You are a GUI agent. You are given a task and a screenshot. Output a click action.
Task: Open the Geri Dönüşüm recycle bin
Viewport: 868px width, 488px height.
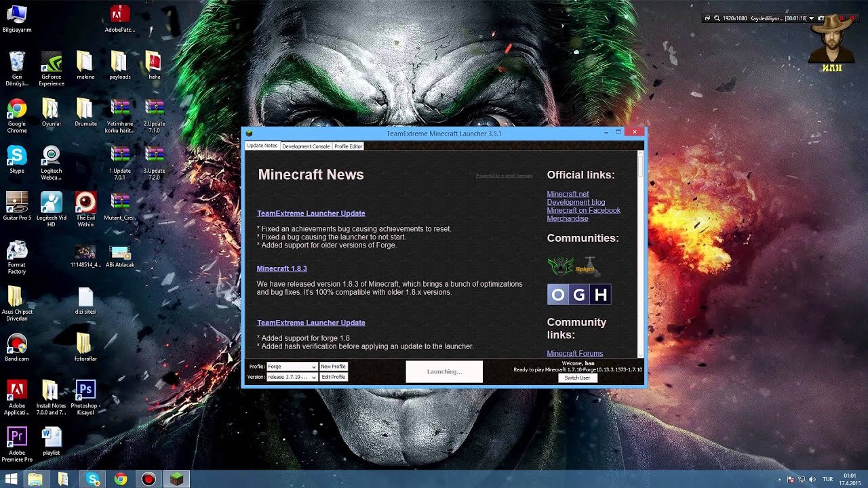coord(17,68)
